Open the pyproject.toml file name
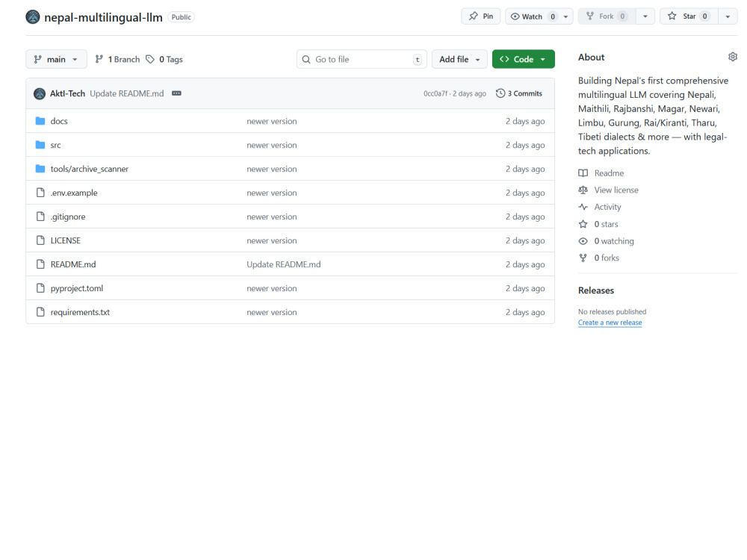The height and width of the screenshot is (560, 747). [77, 288]
